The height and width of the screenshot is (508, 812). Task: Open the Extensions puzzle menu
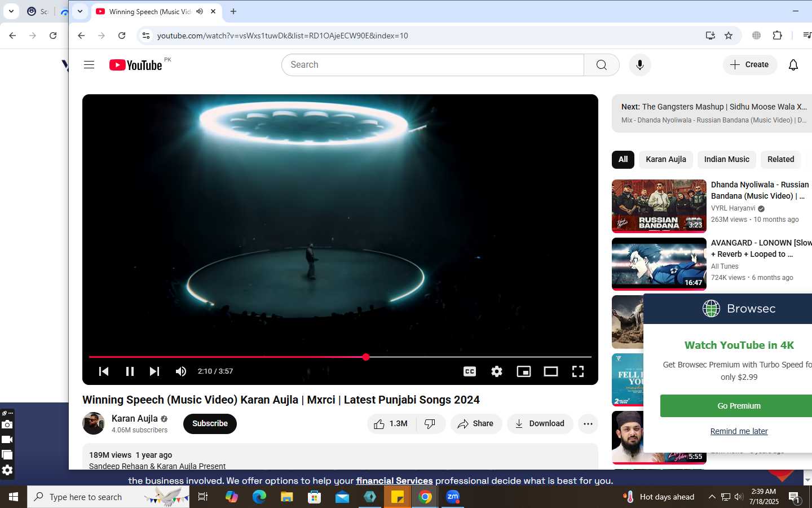(777, 36)
